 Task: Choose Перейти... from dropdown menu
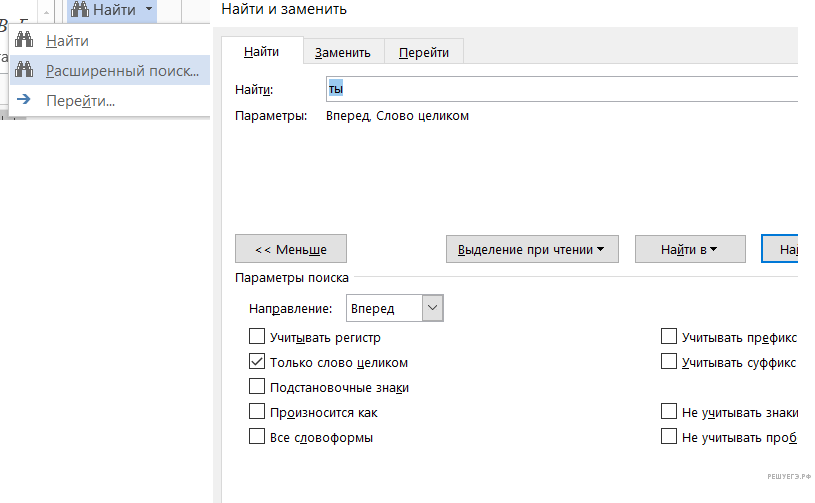coord(80,101)
